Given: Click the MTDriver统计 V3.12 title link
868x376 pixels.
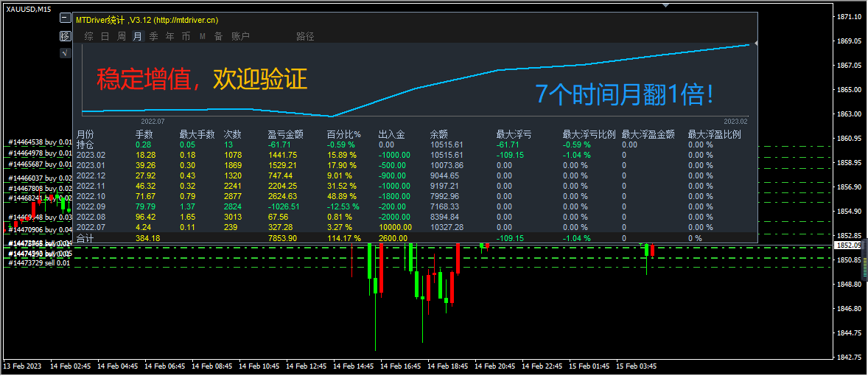Looking at the screenshot, I should (147, 20).
